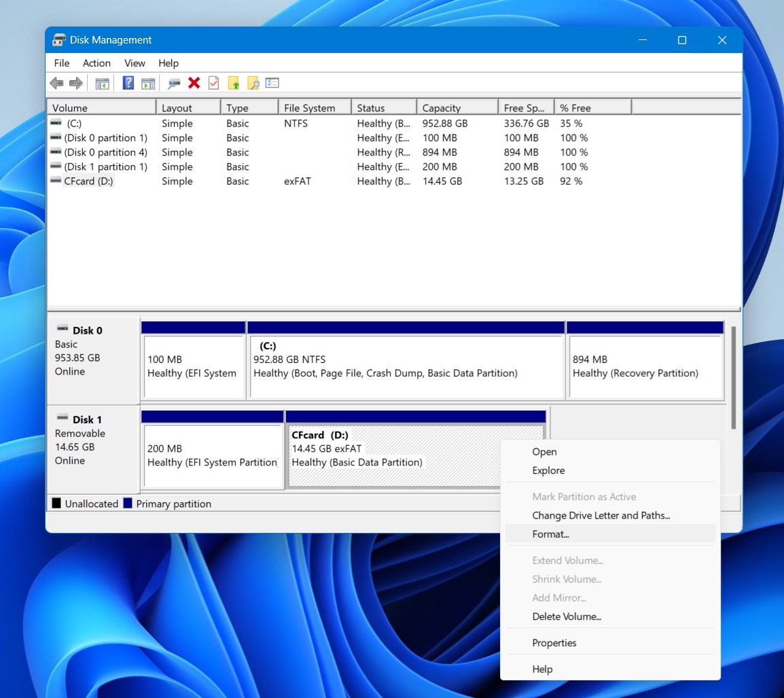Click the folder with green arrow icon
The width and height of the screenshot is (784, 698).
[x=234, y=83]
